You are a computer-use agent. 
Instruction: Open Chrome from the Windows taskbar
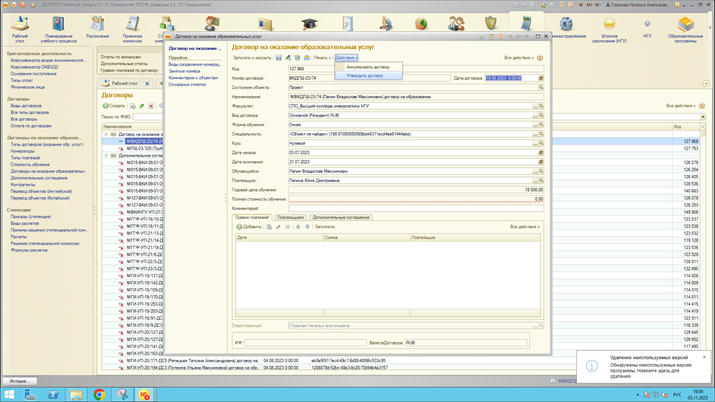(99, 394)
